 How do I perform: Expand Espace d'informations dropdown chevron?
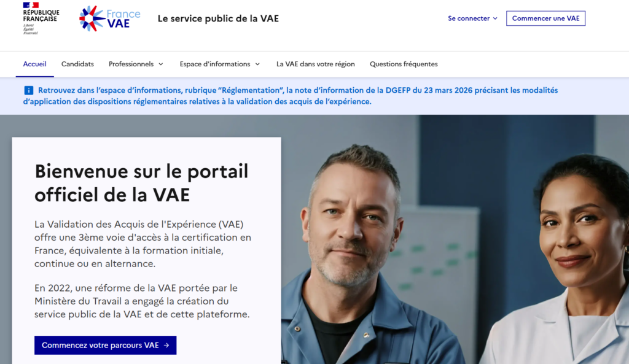tap(257, 64)
